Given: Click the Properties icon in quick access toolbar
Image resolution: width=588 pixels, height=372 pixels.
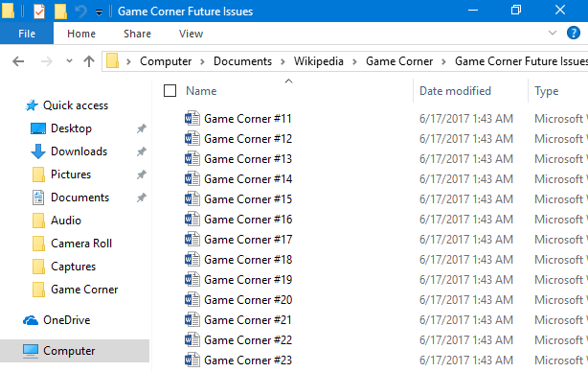Looking at the screenshot, I should tap(39, 12).
